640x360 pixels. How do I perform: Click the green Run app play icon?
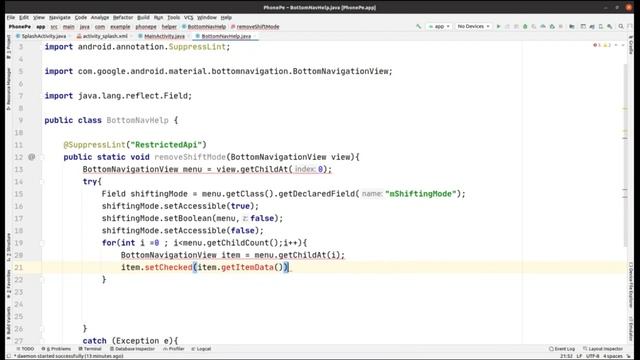click(498, 27)
